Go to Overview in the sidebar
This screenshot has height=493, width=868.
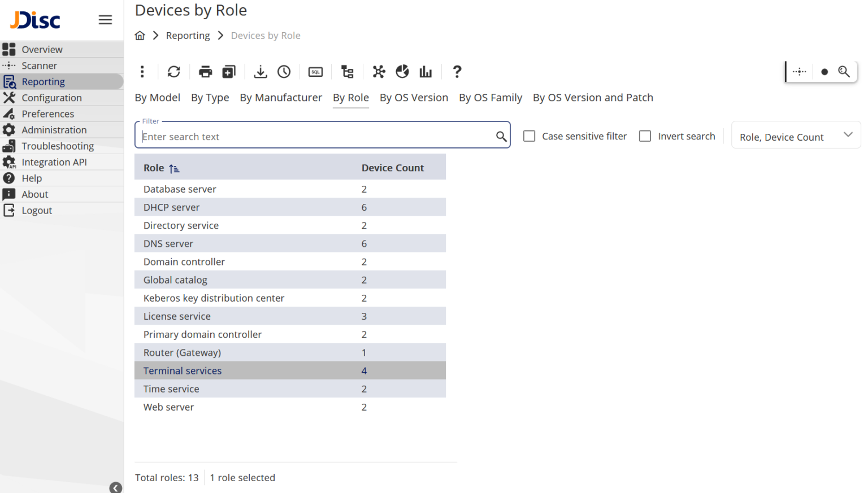pyautogui.click(x=62, y=50)
